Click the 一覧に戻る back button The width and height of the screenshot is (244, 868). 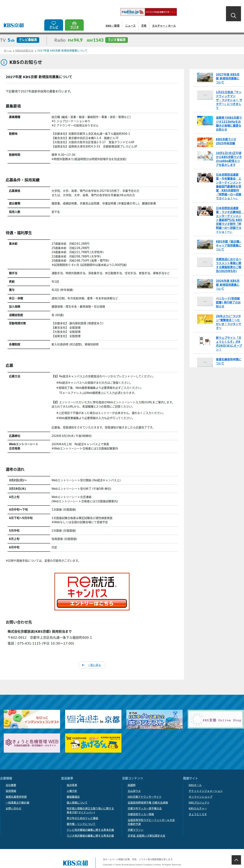pyautogui.click(x=92, y=665)
